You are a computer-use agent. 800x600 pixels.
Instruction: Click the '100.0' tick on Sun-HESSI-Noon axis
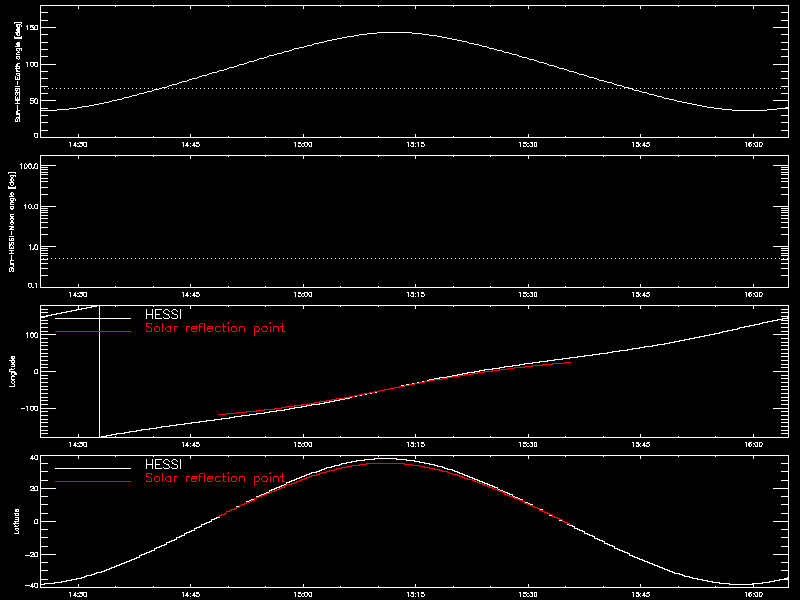click(30, 166)
